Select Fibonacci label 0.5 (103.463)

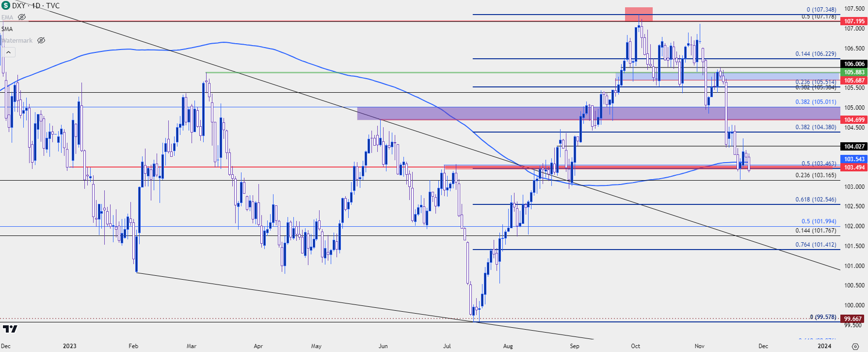(x=819, y=164)
